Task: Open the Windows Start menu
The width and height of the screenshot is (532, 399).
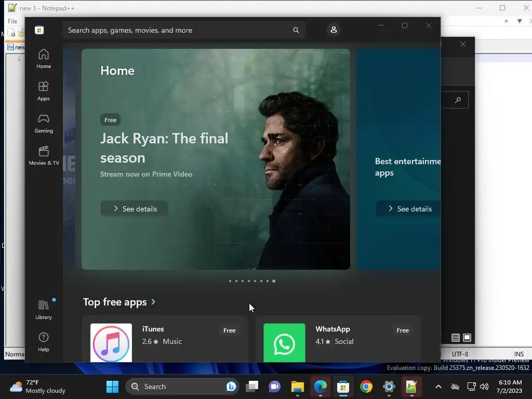Action: [112, 387]
